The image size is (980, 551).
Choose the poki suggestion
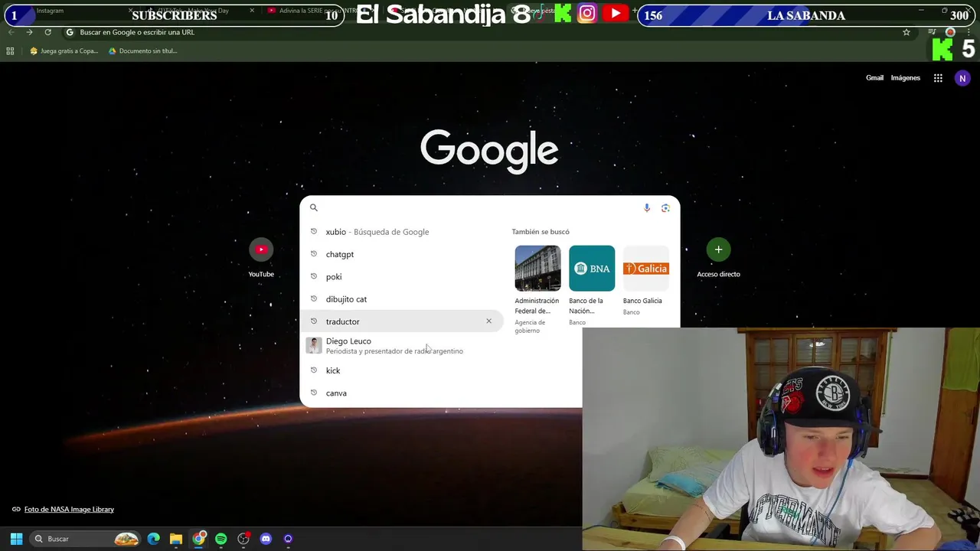pos(402,277)
